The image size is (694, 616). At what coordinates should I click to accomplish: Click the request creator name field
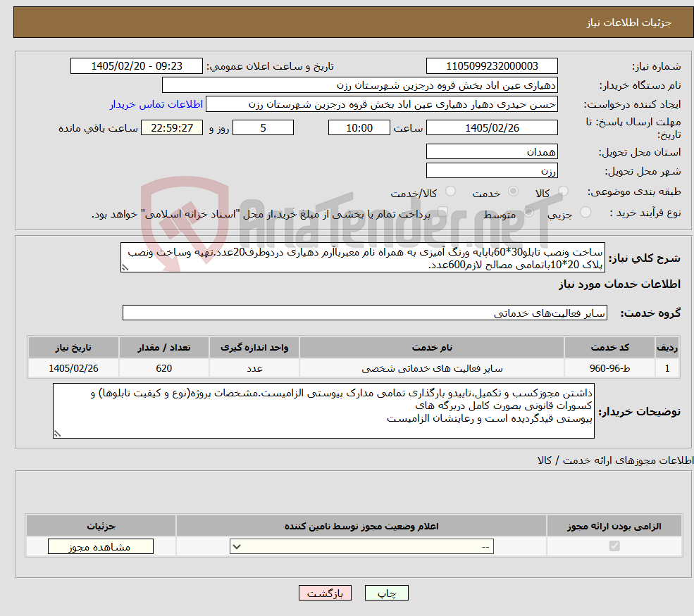click(381, 104)
